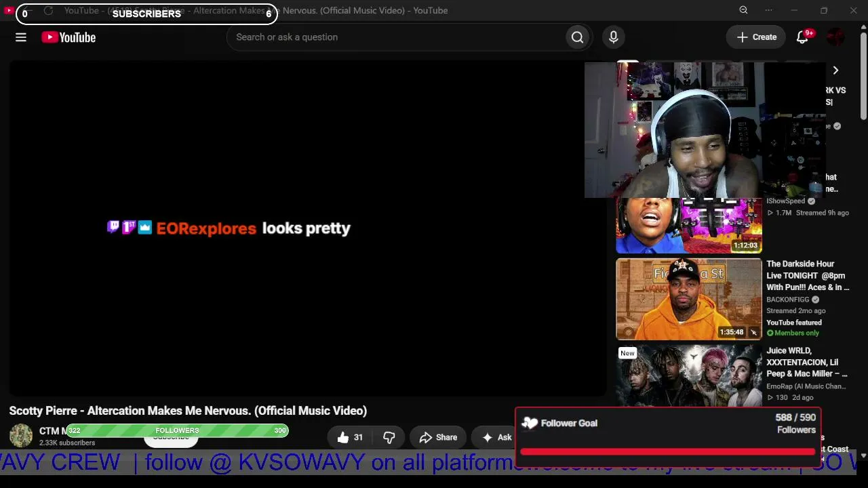Click the mute icon on Darkside Hour thumbnail
Viewport: 868px width, 488px height.
(x=754, y=332)
